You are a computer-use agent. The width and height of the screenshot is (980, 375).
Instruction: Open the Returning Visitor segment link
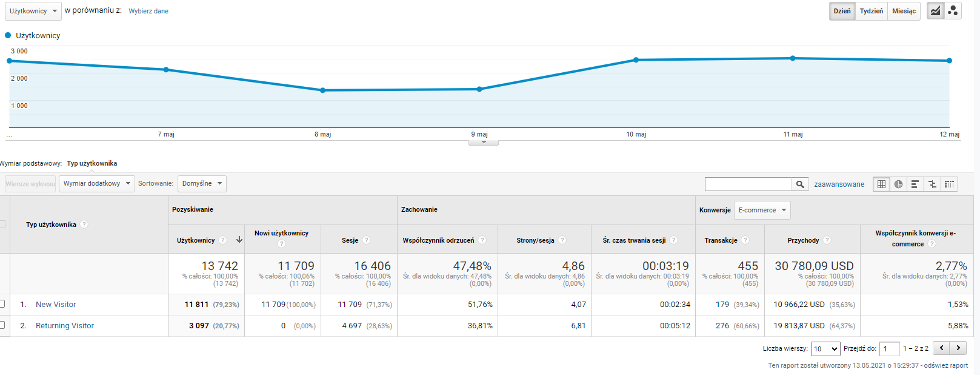click(65, 326)
